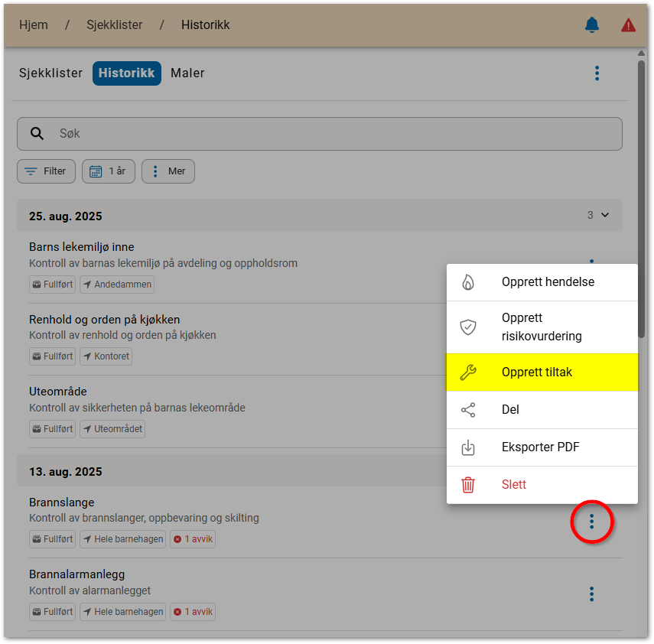Go to Hjem in the breadcrumb
Screen dimensions: 654x644
pos(34,25)
